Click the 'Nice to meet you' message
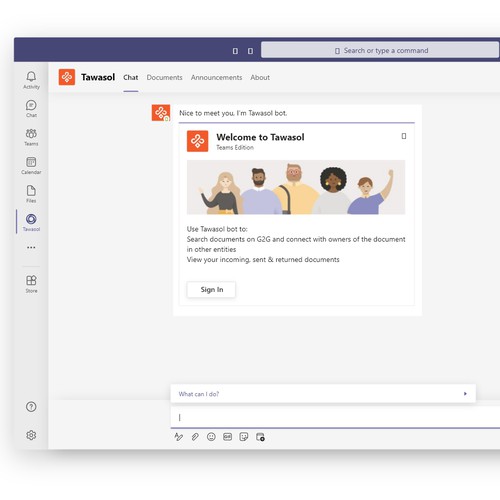The height and width of the screenshot is (500, 500). pos(233,113)
